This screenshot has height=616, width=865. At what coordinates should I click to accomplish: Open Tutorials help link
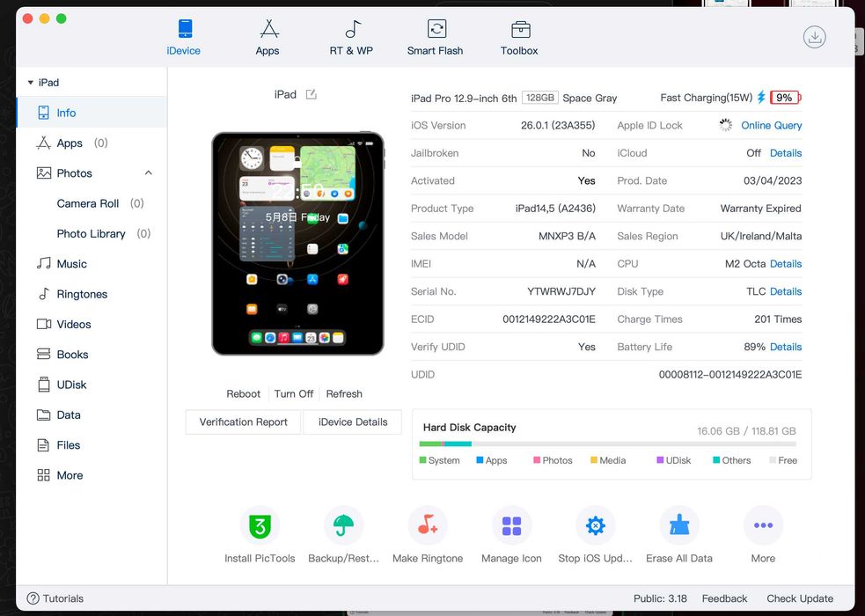[x=55, y=598]
